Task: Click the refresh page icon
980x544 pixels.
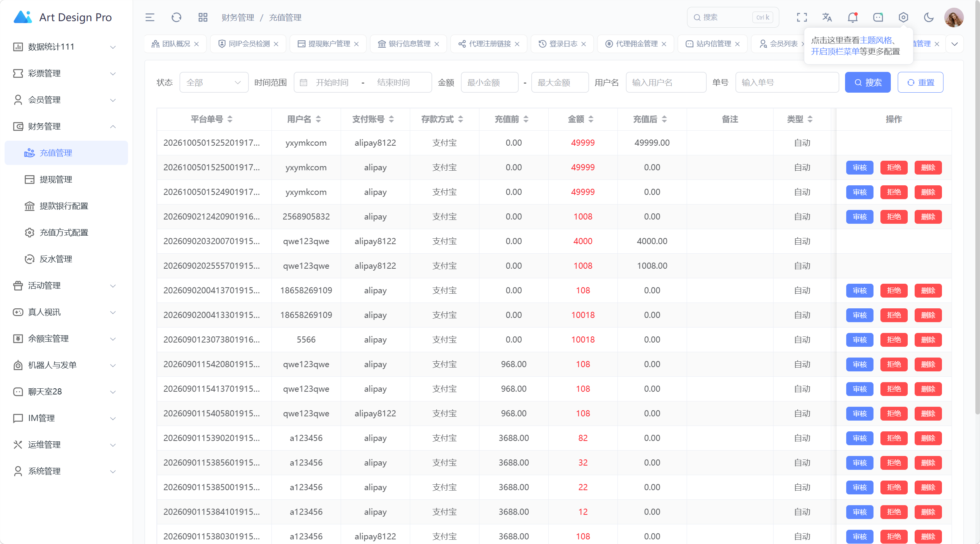Action: click(x=176, y=17)
